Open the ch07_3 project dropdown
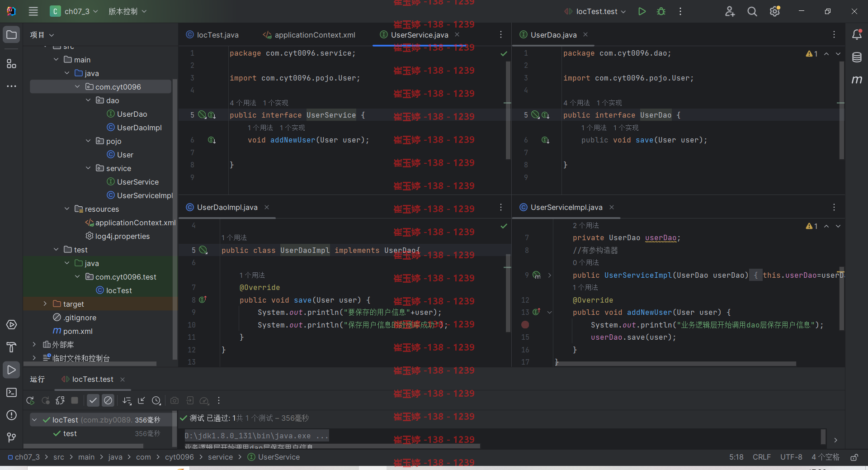Viewport: 868px width, 470px height. tap(74, 11)
